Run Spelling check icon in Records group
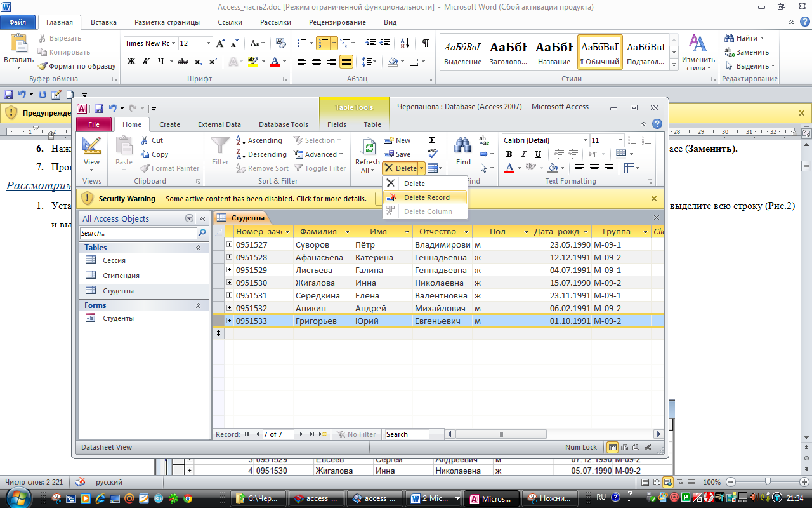This screenshot has width=812, height=508. point(432,154)
